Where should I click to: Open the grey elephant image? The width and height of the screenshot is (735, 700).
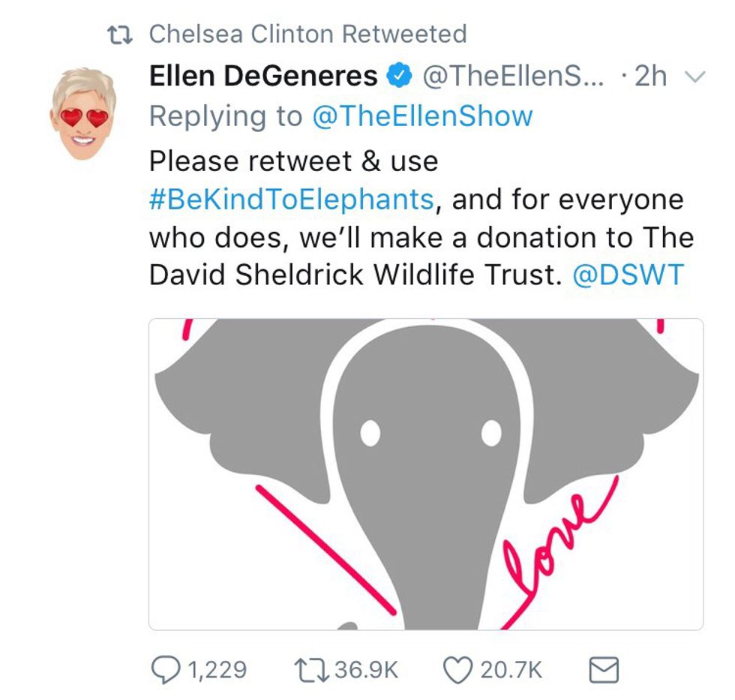(425, 474)
